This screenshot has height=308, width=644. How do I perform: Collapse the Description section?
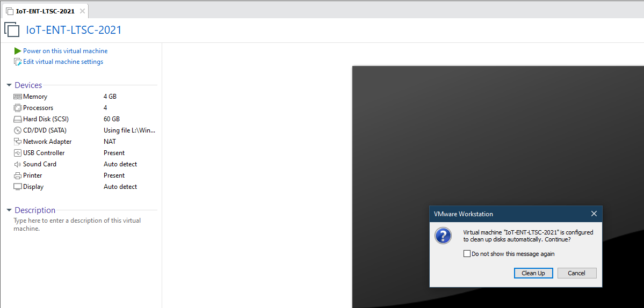[x=9, y=210]
